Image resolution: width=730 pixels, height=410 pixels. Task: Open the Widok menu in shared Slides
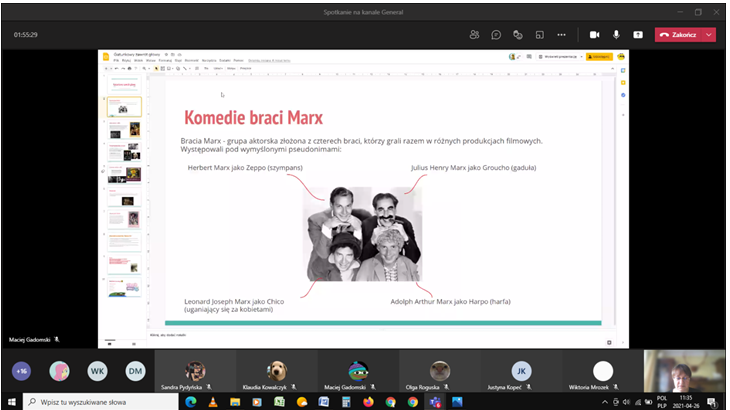coord(138,60)
